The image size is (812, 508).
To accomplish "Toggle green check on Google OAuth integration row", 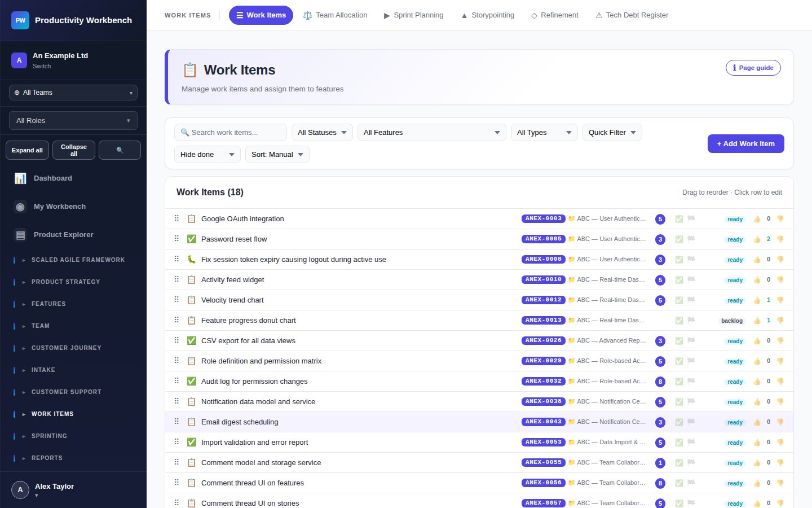I will tap(679, 219).
